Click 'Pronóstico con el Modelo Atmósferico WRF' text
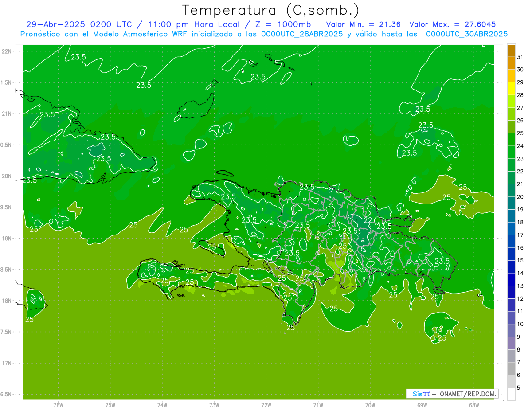 click(105, 34)
